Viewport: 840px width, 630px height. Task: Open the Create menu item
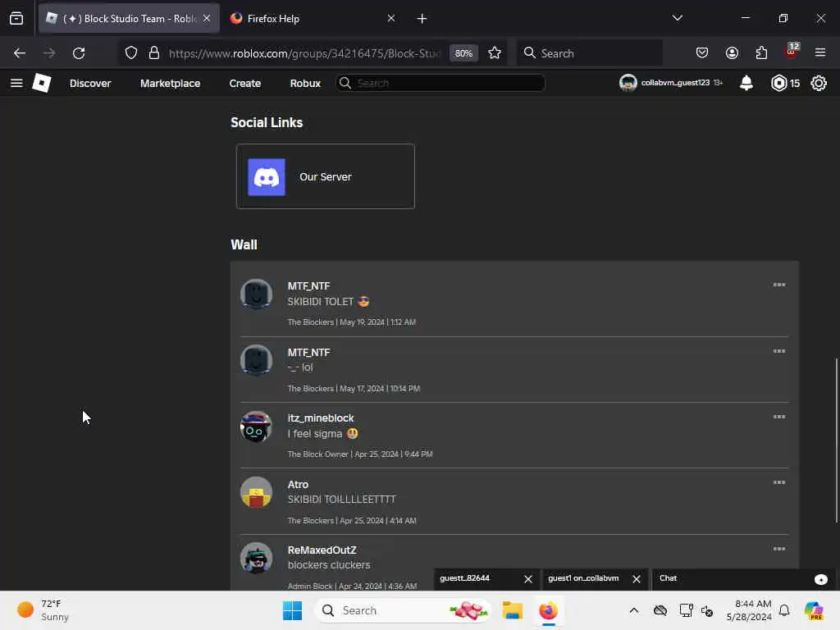pyautogui.click(x=244, y=83)
